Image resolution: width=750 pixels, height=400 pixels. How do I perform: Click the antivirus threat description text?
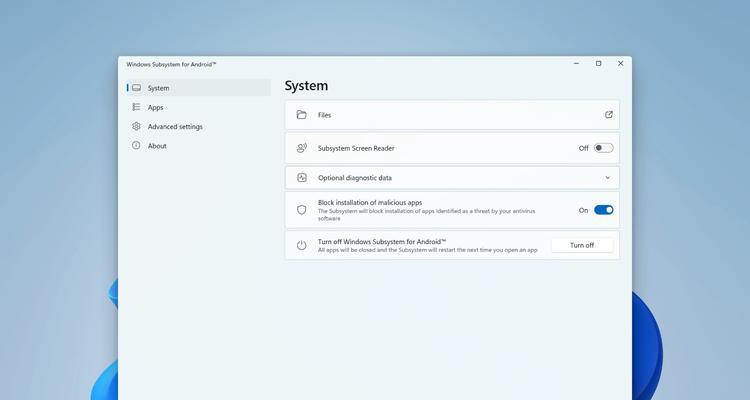pos(427,215)
